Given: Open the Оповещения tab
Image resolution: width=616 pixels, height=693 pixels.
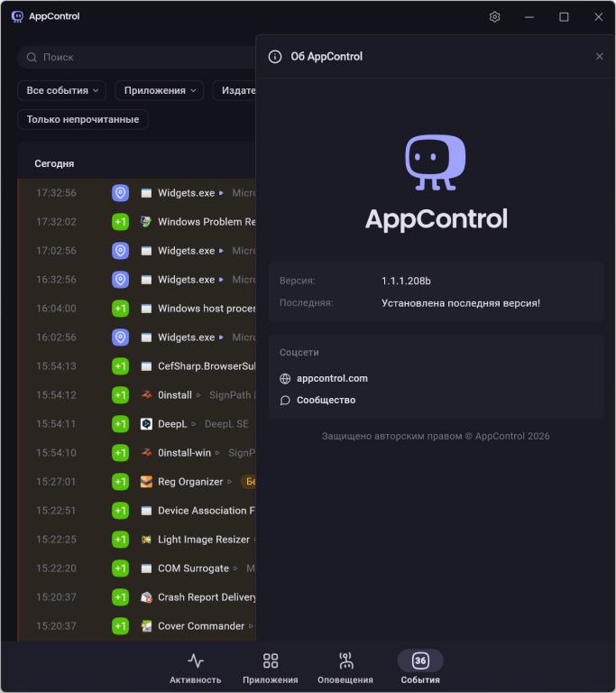Looking at the screenshot, I should tap(345, 669).
